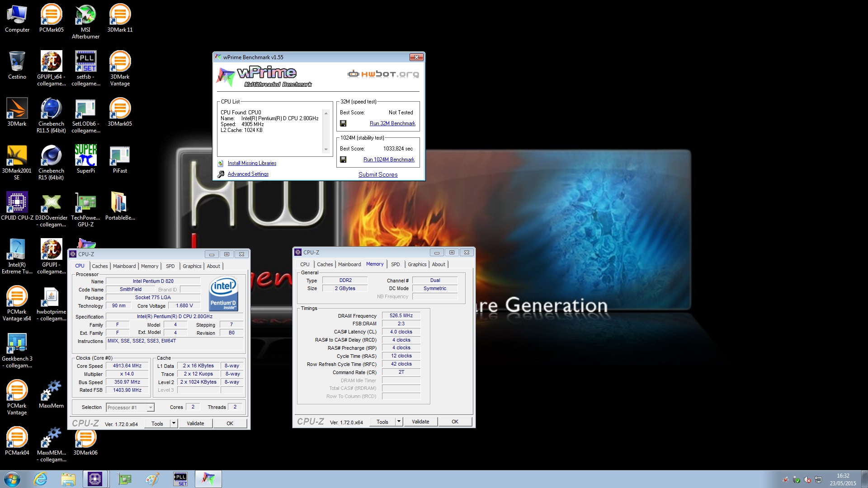868x488 pixels.
Task: Click OK button in right CPU-Z
Action: [x=455, y=422]
